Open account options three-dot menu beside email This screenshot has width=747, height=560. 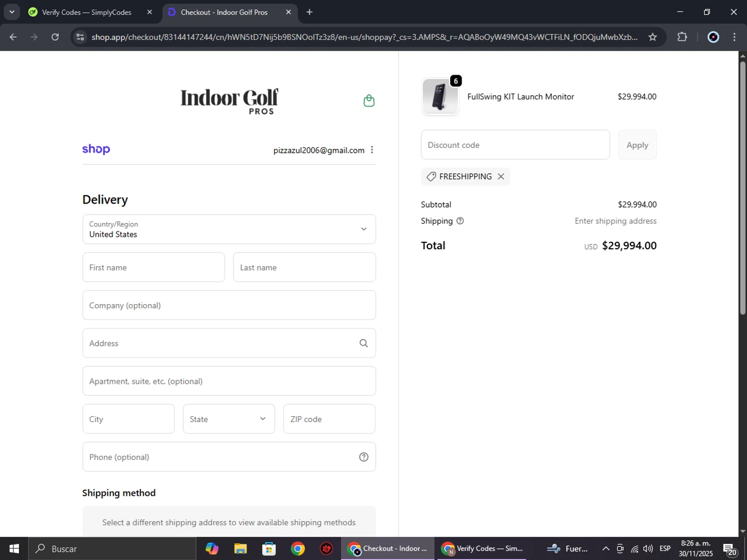pyautogui.click(x=372, y=150)
